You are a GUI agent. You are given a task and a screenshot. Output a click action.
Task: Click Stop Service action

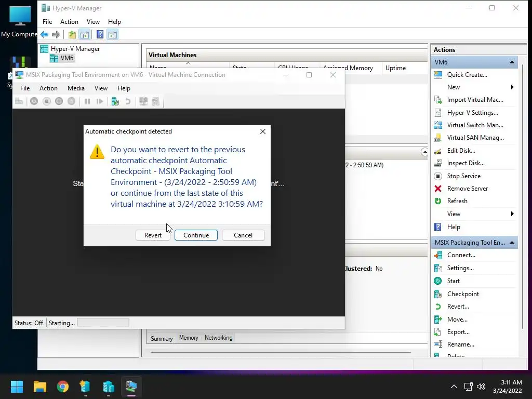(463, 176)
